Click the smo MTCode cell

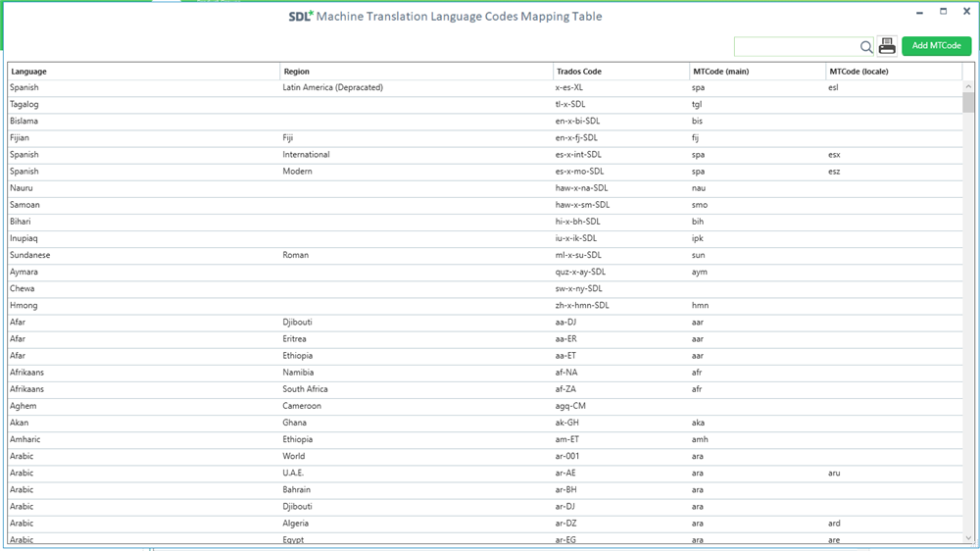pos(700,205)
